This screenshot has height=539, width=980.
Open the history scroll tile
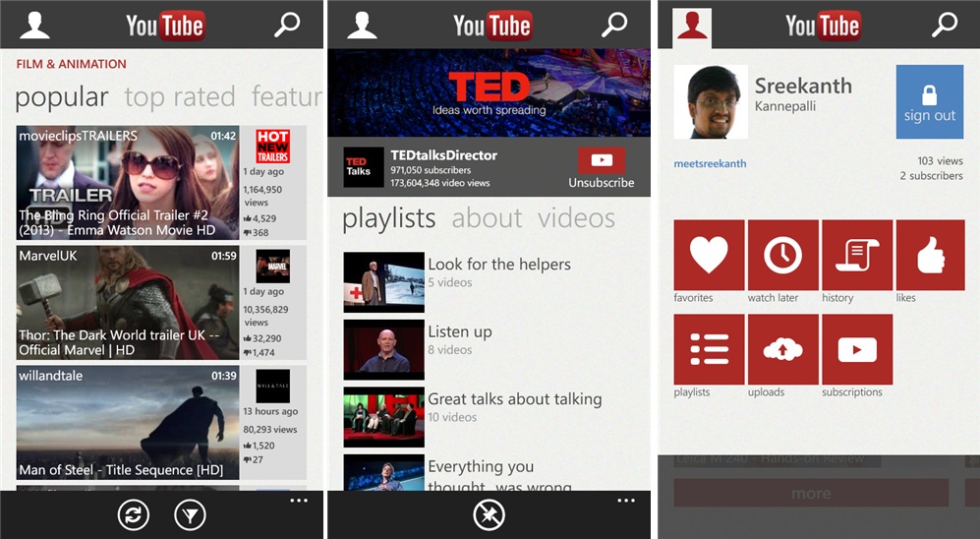[856, 256]
